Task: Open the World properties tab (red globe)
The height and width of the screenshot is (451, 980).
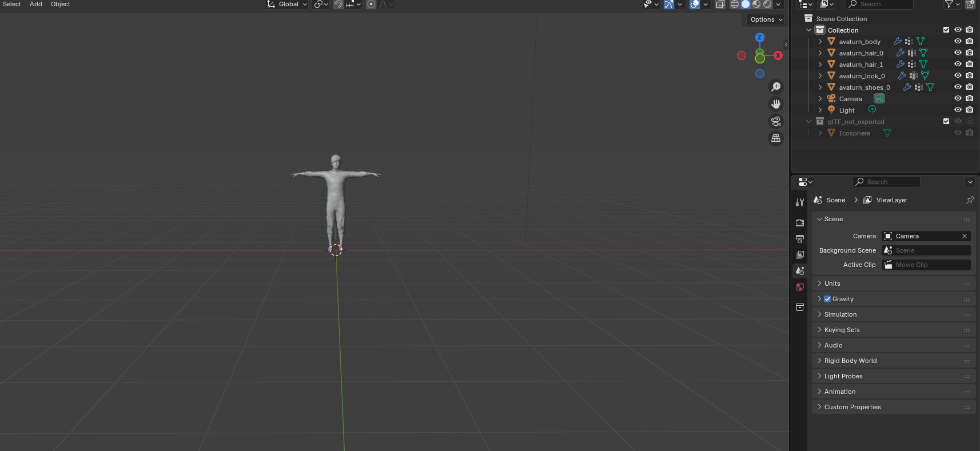Action: coord(800,287)
